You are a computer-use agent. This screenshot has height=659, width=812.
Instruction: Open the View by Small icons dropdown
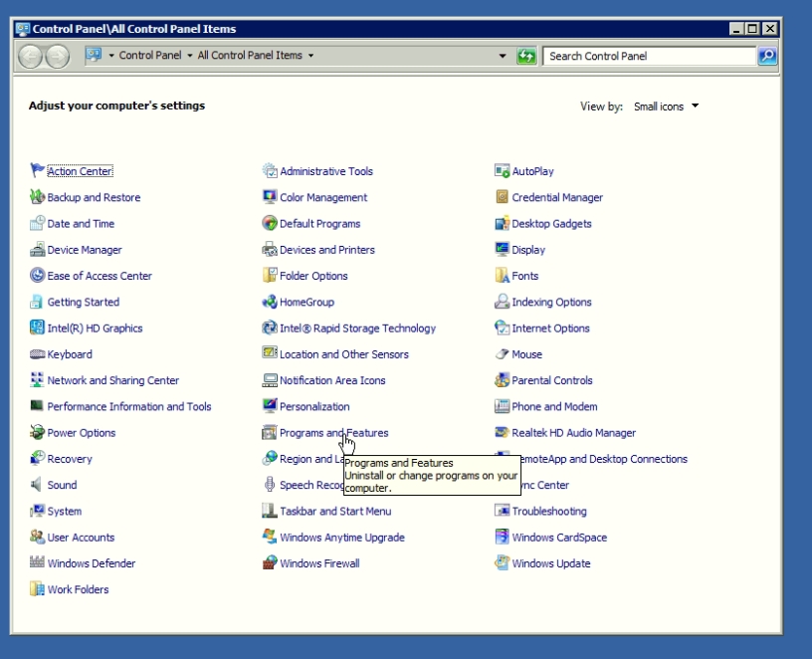pos(666,107)
